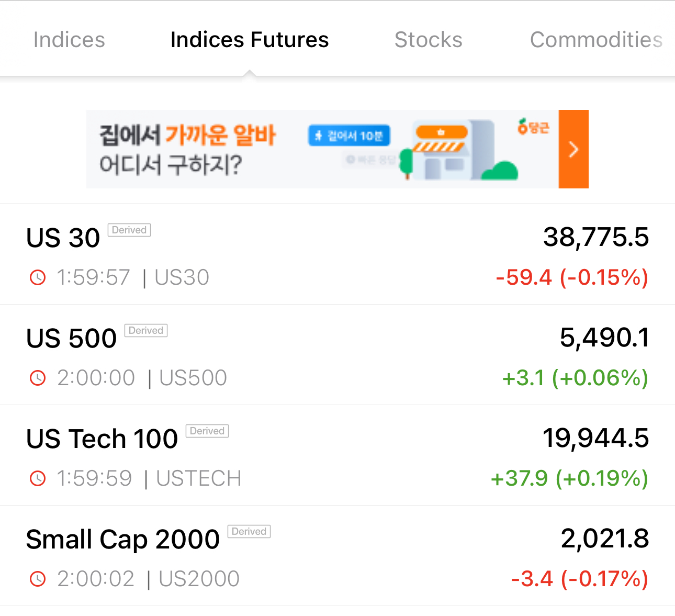Viewport: 675px width, 616px height.
Task: Click the Derived badge next to US 500
Action: [146, 331]
